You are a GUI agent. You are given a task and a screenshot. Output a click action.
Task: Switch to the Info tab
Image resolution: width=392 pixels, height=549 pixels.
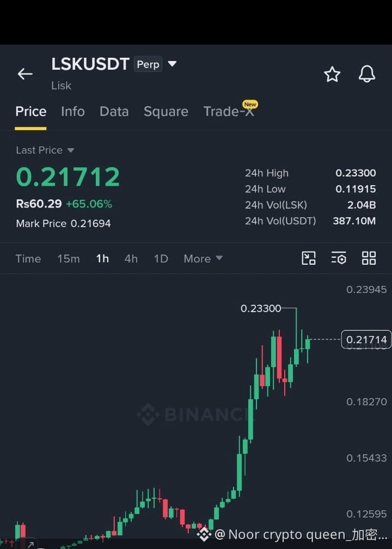click(x=73, y=111)
